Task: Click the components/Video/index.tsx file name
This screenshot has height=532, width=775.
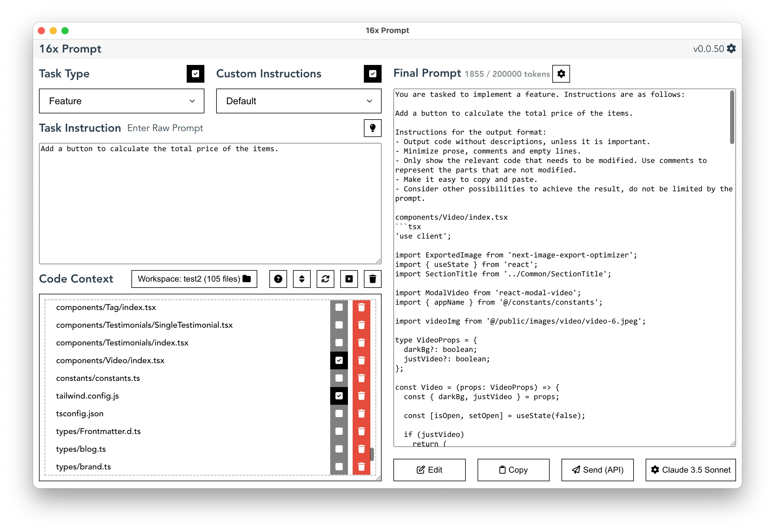Action: [110, 360]
